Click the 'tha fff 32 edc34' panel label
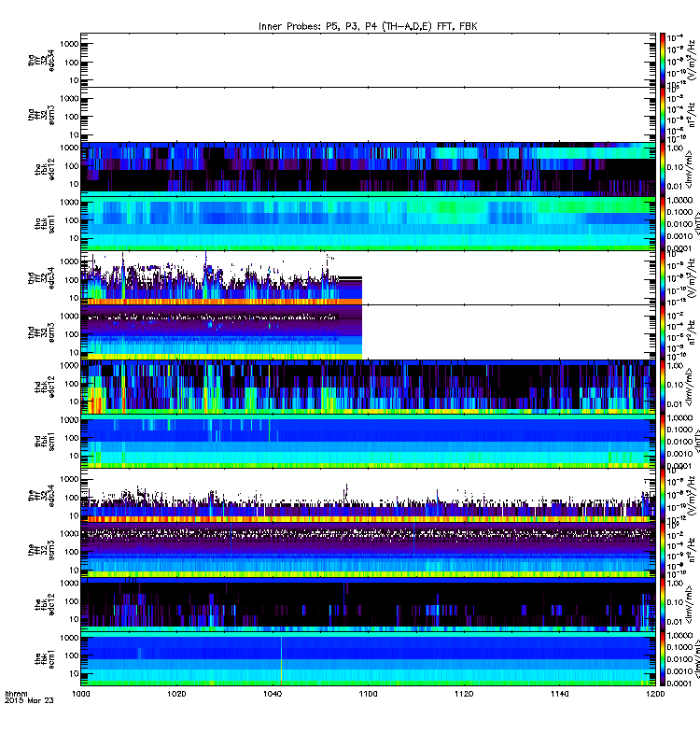Screen dimensions: 700x747 pyautogui.click(x=41, y=61)
